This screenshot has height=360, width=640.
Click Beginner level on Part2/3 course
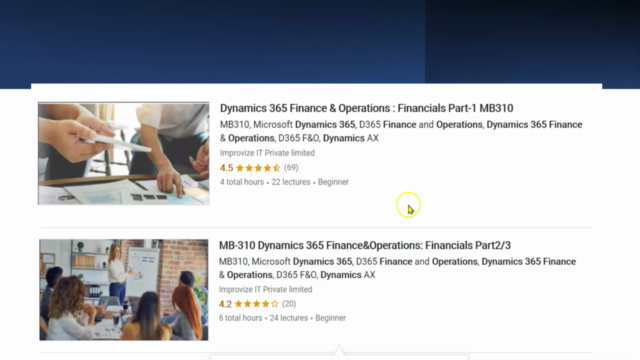[x=331, y=318]
